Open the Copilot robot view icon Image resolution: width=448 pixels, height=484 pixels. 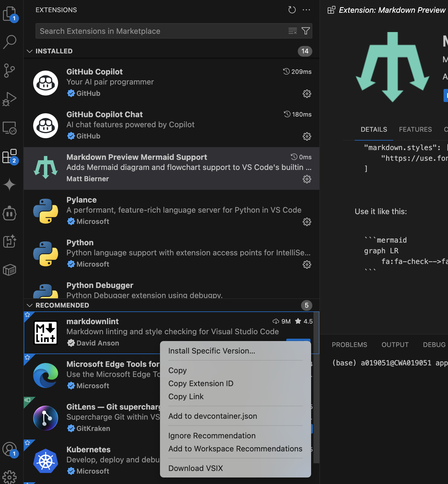tap(9, 213)
